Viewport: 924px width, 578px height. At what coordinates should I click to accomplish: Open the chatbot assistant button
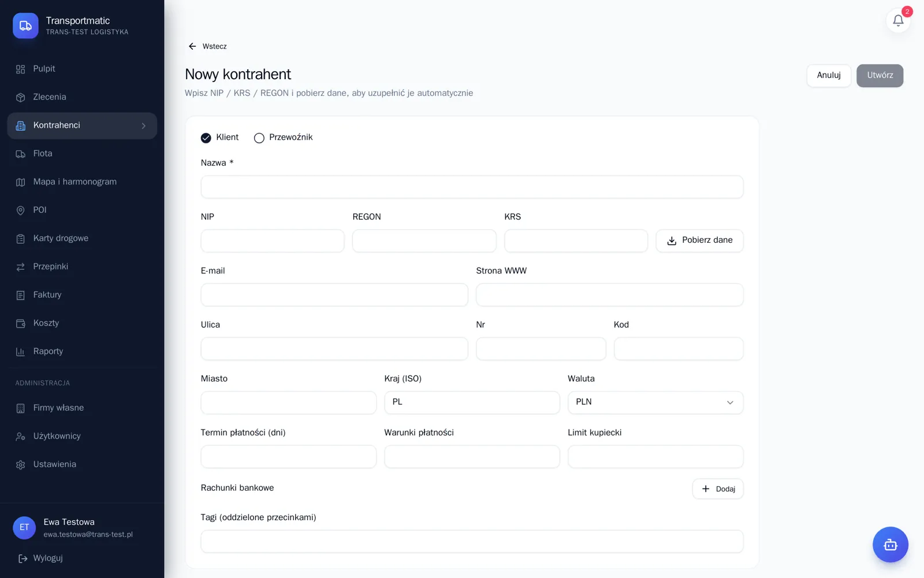[x=890, y=544]
